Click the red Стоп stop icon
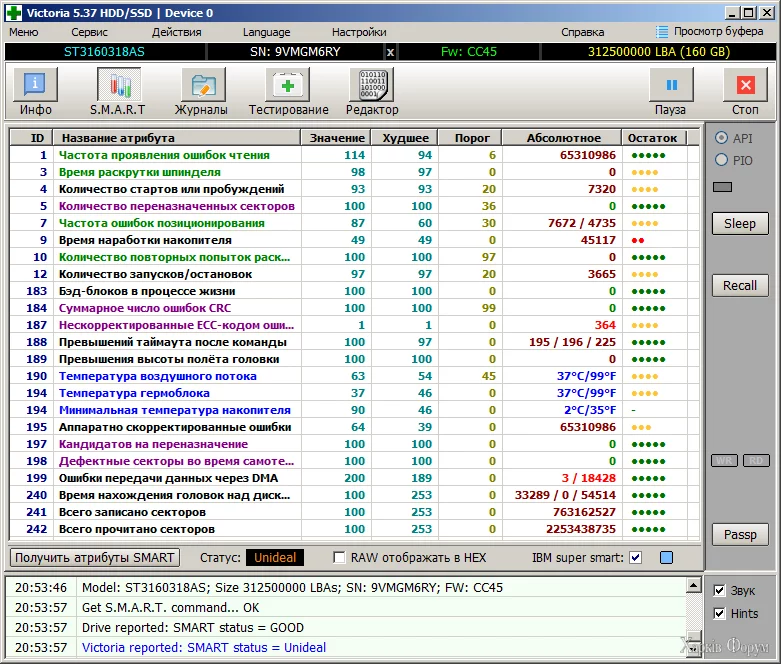The height and width of the screenshot is (664, 781). pyautogui.click(x=745, y=86)
